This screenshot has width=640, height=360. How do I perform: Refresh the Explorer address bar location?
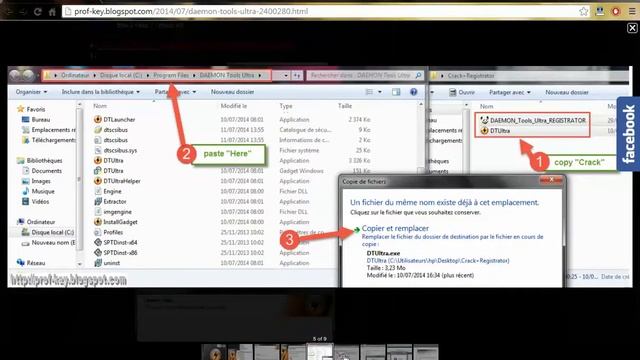297,76
